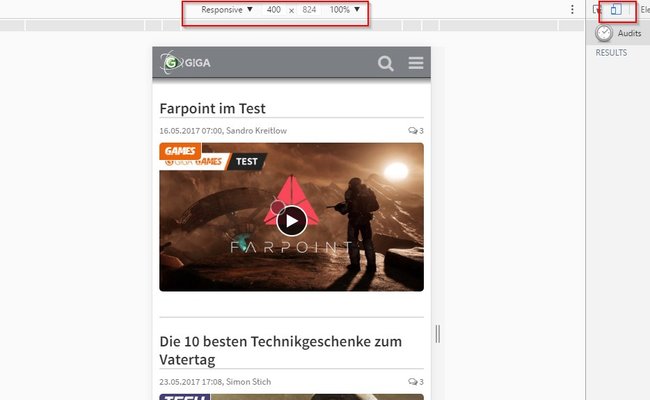
Task: Open the hamburger menu icon
Action: tap(416, 63)
